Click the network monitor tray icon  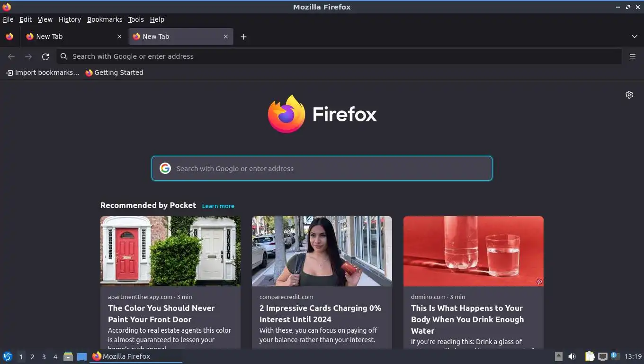pos(603,356)
